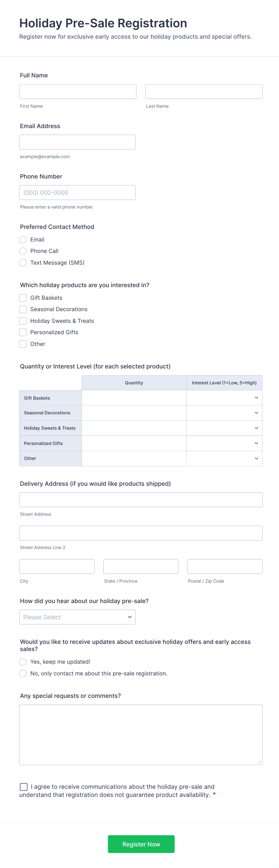Screen dimensions: 279x868
Task: Check the Personalized Gifts option
Action: tap(23, 332)
